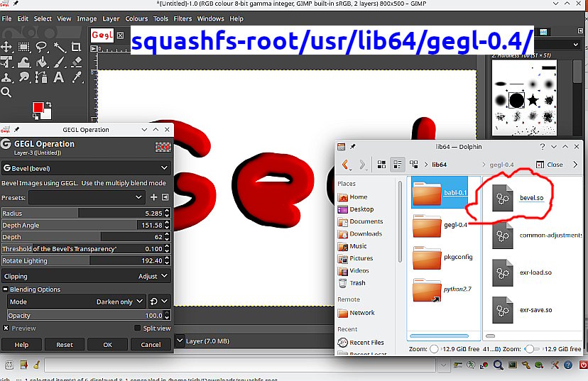Open the Select menu
Screen dimensions: 588x381
click(43, 18)
